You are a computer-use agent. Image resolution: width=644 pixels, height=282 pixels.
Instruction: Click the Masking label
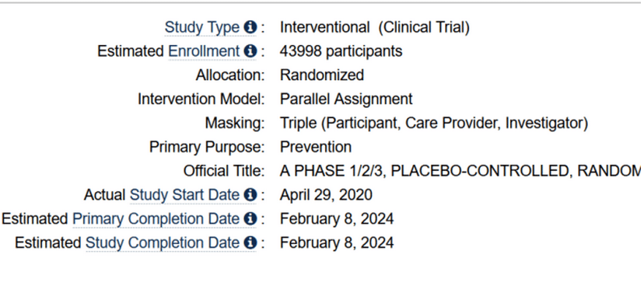click(x=235, y=124)
